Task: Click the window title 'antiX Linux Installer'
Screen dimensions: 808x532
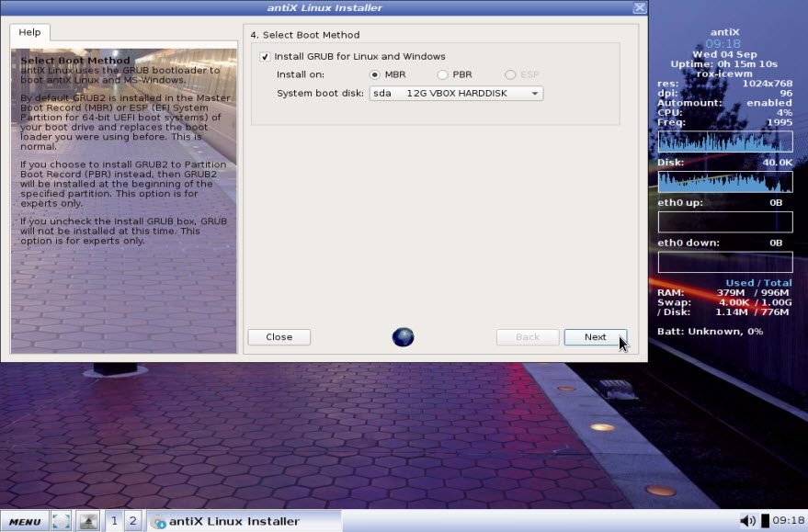Action: click(x=324, y=7)
